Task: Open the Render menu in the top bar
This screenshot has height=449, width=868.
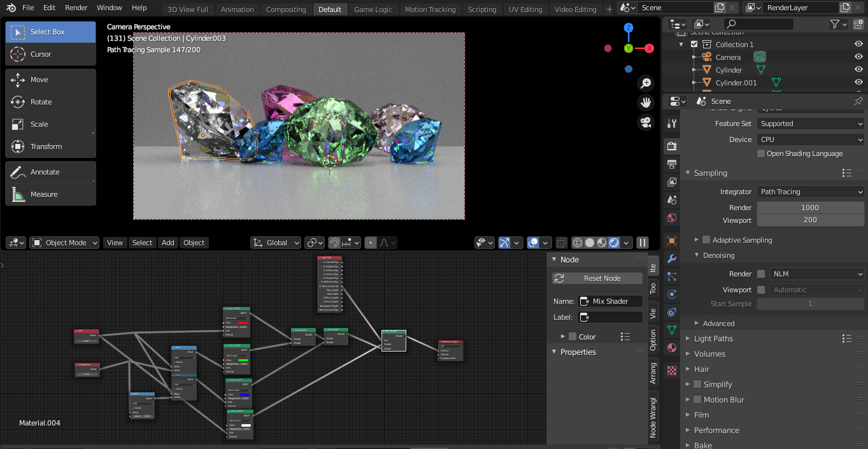Action: coord(76,8)
